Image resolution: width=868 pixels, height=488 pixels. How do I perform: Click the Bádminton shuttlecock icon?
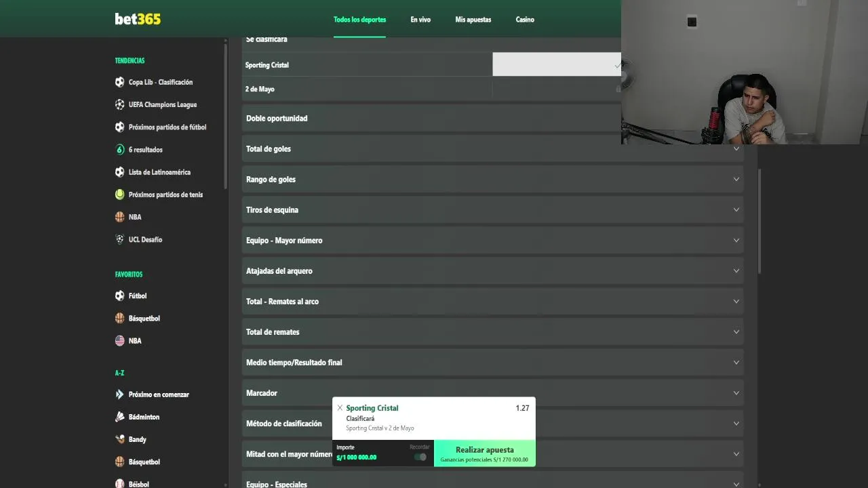point(120,417)
